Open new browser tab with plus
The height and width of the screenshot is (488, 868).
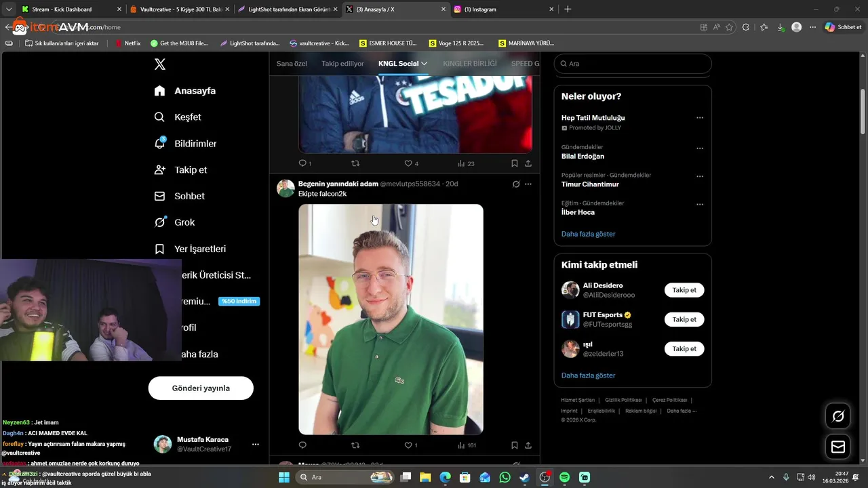tap(568, 9)
